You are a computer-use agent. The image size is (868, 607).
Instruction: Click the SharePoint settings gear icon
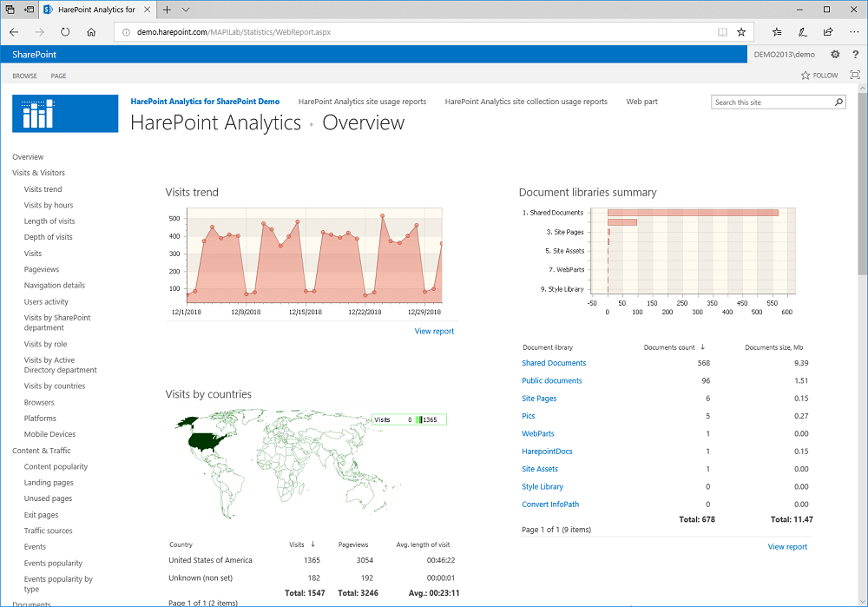[835, 54]
